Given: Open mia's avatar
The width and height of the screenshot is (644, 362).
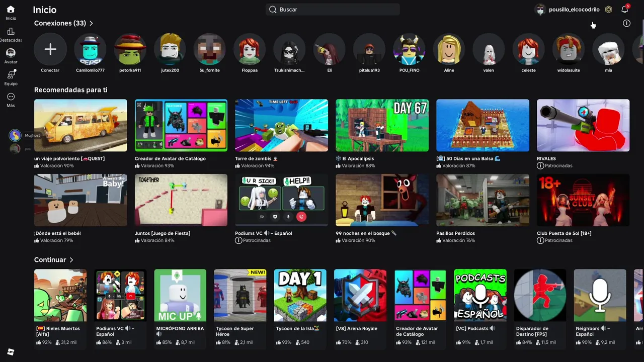Looking at the screenshot, I should coord(608,49).
